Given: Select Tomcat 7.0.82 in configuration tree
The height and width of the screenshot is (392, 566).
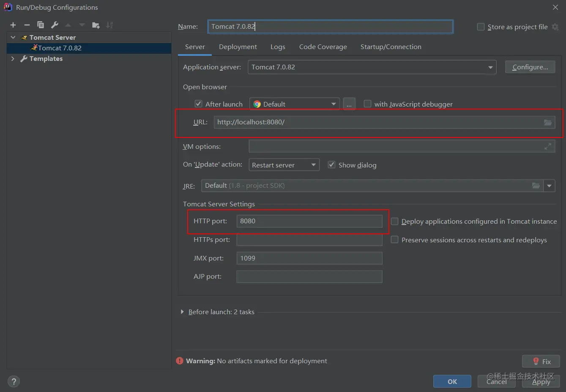Looking at the screenshot, I should point(89,48).
